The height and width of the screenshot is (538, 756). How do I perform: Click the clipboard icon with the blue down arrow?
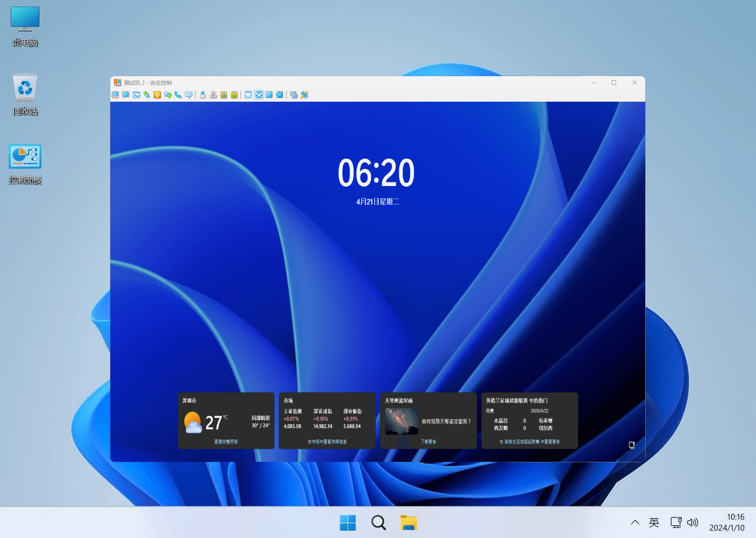[x=223, y=95]
